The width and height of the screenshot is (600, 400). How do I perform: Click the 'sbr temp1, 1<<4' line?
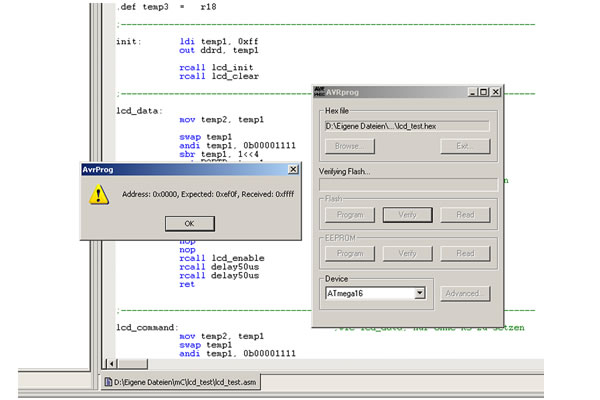click(x=219, y=154)
